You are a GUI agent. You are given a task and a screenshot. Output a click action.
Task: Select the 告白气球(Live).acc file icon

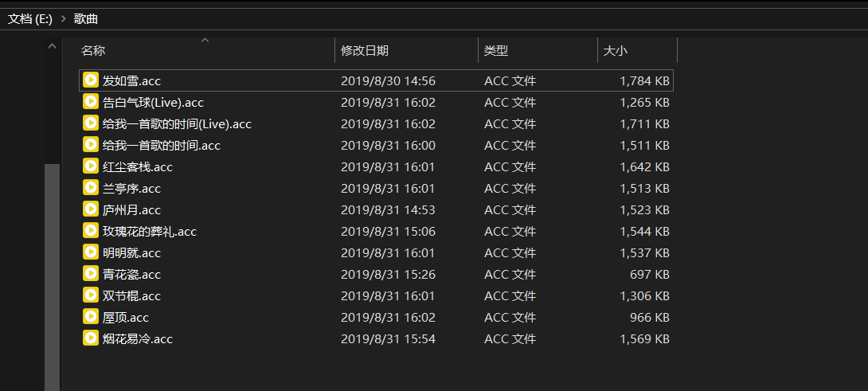click(91, 102)
